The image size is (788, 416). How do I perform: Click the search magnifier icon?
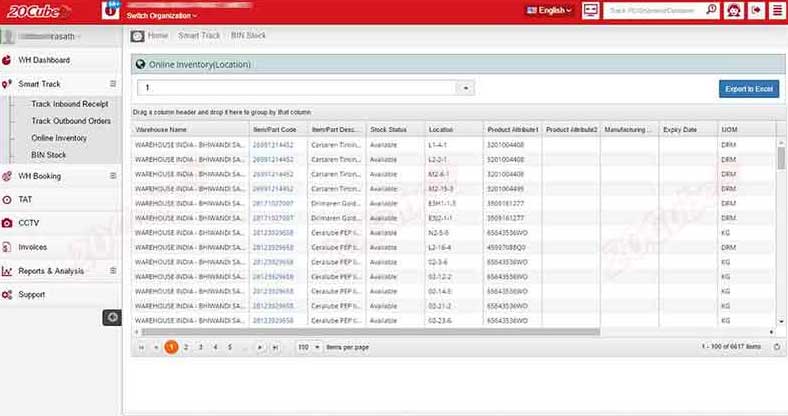pyautogui.click(x=711, y=10)
